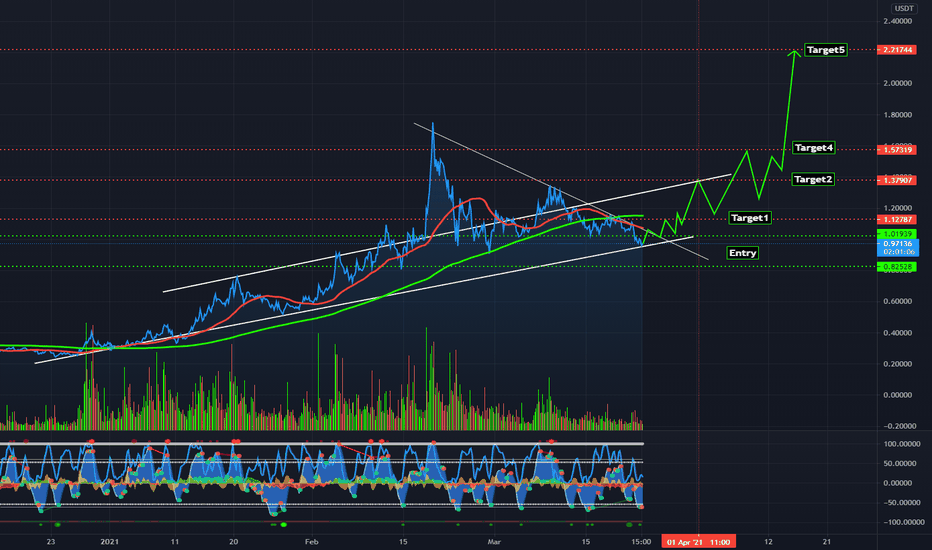Click the -0.20000 price axis value

898,426
